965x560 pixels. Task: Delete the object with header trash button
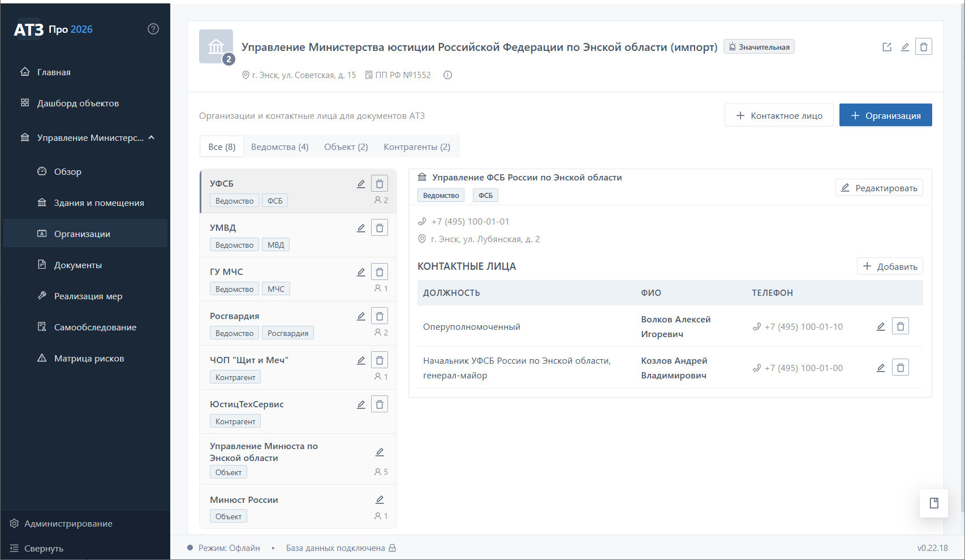point(924,47)
